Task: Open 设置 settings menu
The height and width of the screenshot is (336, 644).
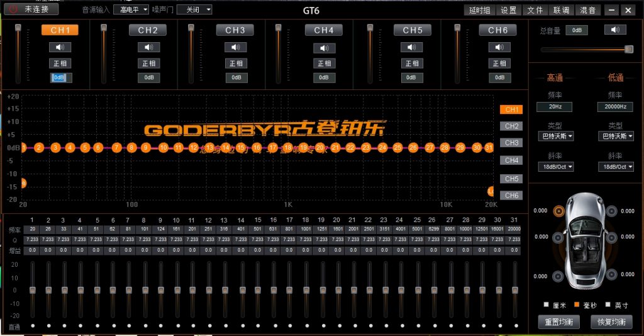Action: [x=508, y=10]
